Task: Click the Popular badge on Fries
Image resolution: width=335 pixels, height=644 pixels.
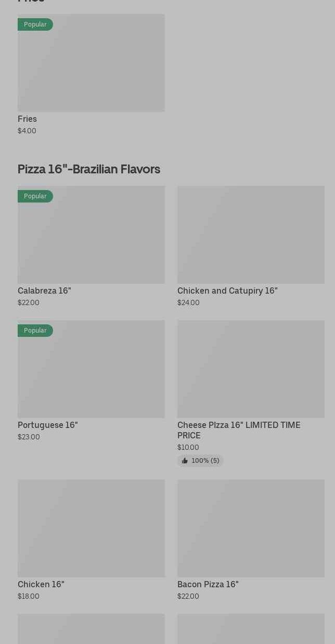Action: [35, 24]
